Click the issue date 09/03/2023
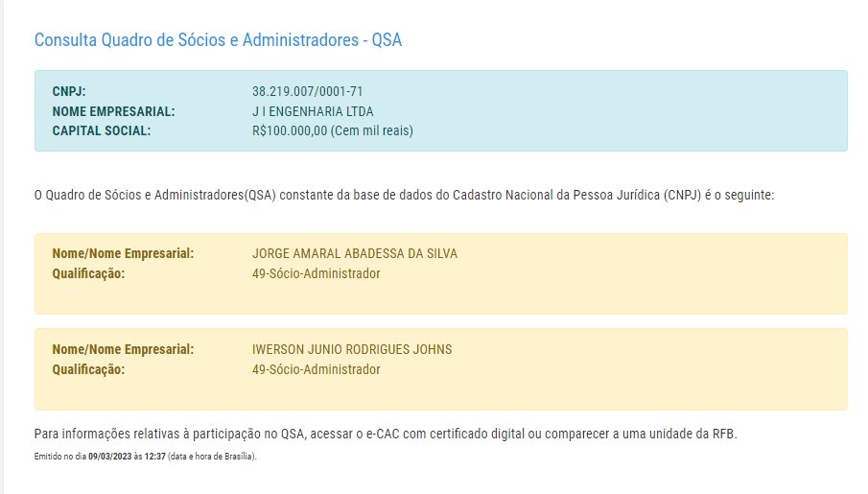868x494 pixels. pyautogui.click(x=109, y=457)
